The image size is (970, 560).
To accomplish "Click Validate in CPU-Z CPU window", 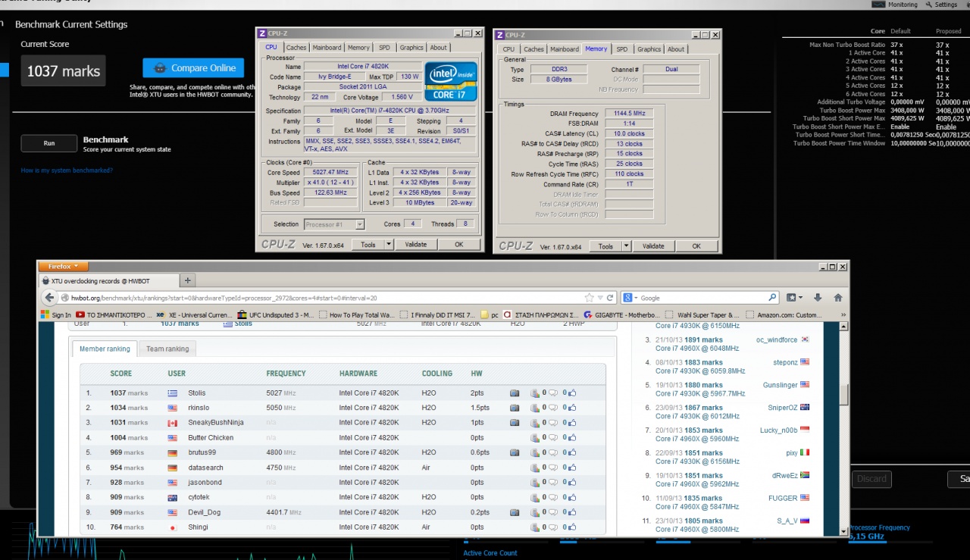I will tap(416, 244).
